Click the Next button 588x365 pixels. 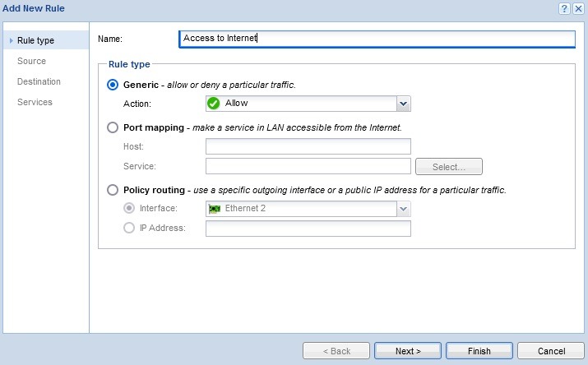tap(408, 351)
